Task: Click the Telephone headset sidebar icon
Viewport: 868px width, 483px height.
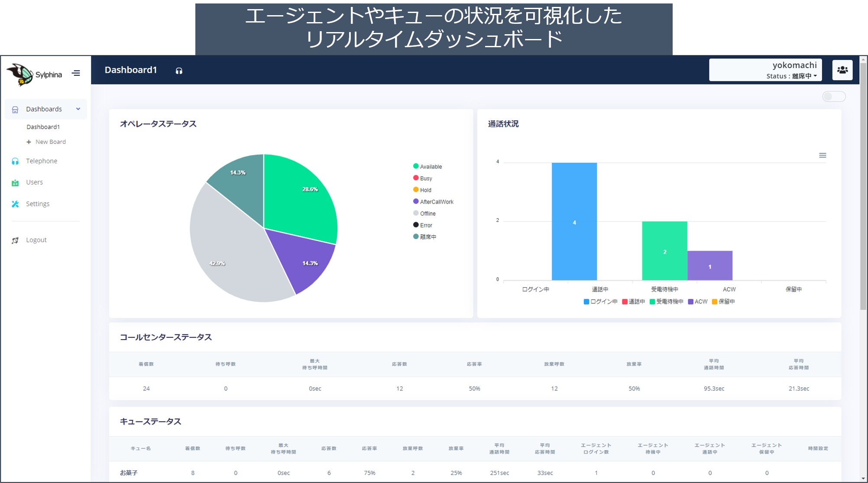Action: click(x=15, y=161)
